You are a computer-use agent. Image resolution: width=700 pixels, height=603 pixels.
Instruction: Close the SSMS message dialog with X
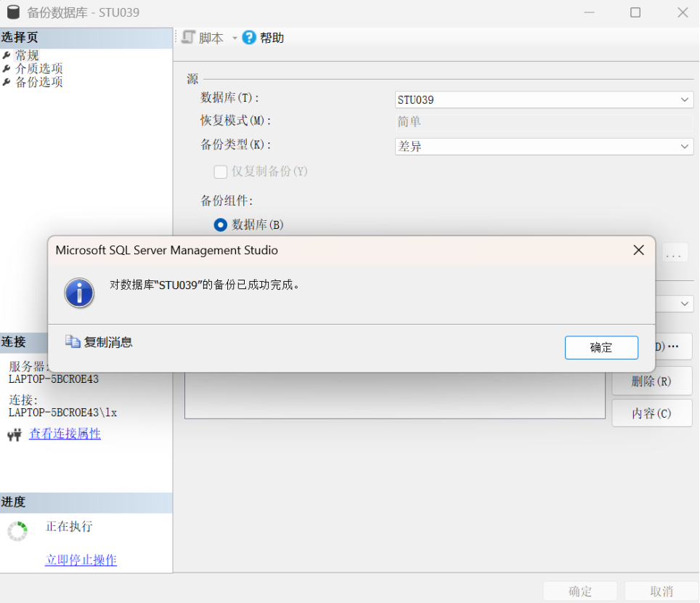tap(638, 250)
